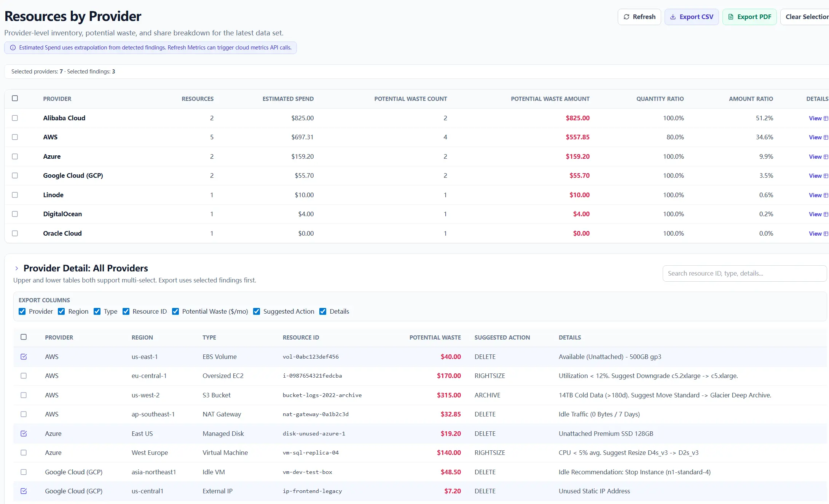Check the Google Cloud (GCP) provider checkbox

(x=15, y=175)
